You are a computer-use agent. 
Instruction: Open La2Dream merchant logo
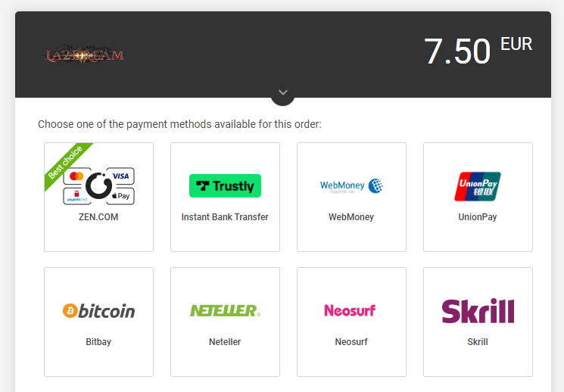point(85,54)
